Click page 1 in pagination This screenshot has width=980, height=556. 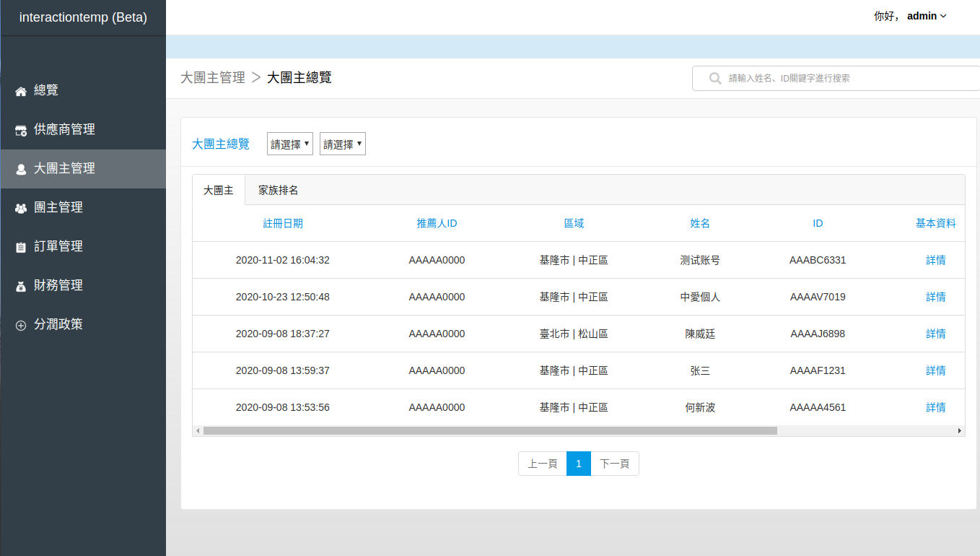pos(579,464)
